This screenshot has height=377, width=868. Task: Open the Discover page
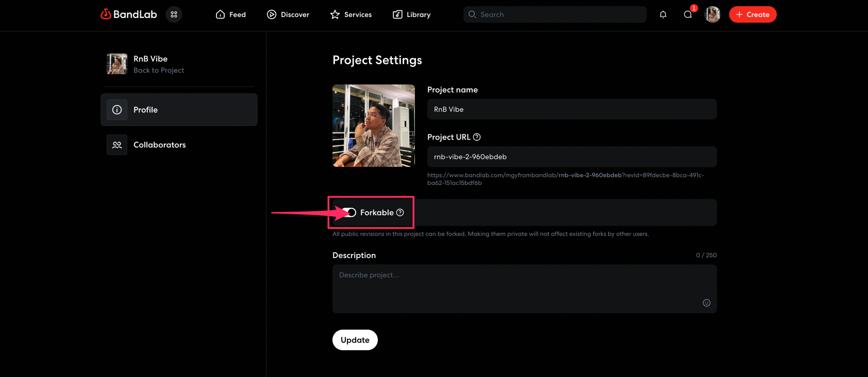(288, 14)
